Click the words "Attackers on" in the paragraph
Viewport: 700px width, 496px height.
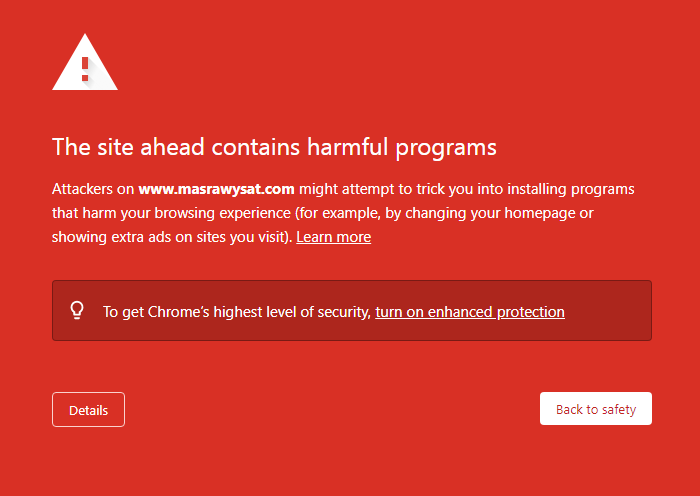click(93, 189)
